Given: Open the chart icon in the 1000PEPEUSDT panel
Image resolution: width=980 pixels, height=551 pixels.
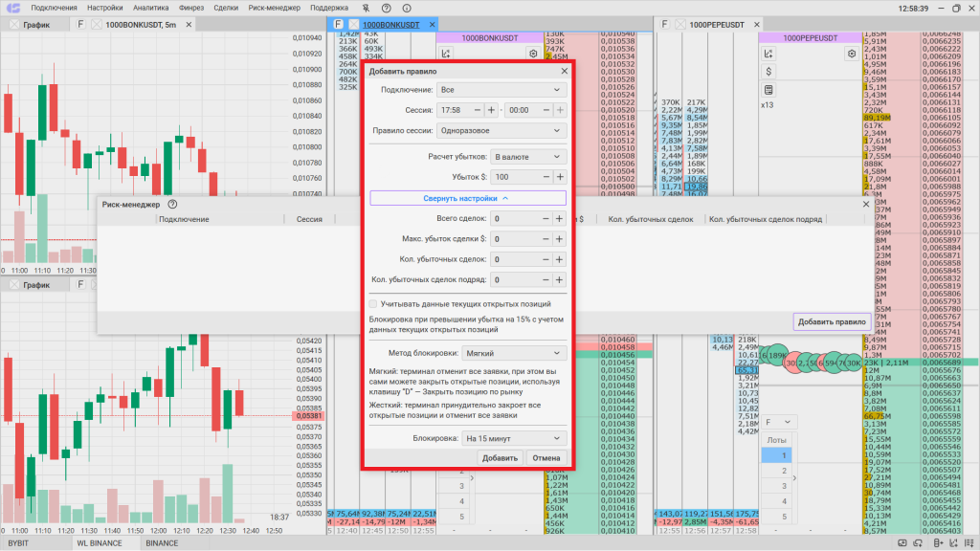Looking at the screenshot, I should (768, 54).
